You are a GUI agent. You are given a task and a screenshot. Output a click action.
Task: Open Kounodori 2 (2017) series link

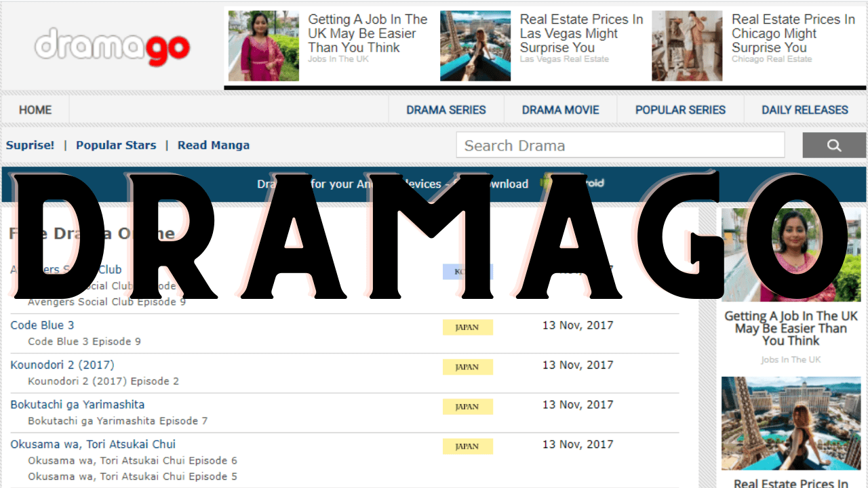62,365
